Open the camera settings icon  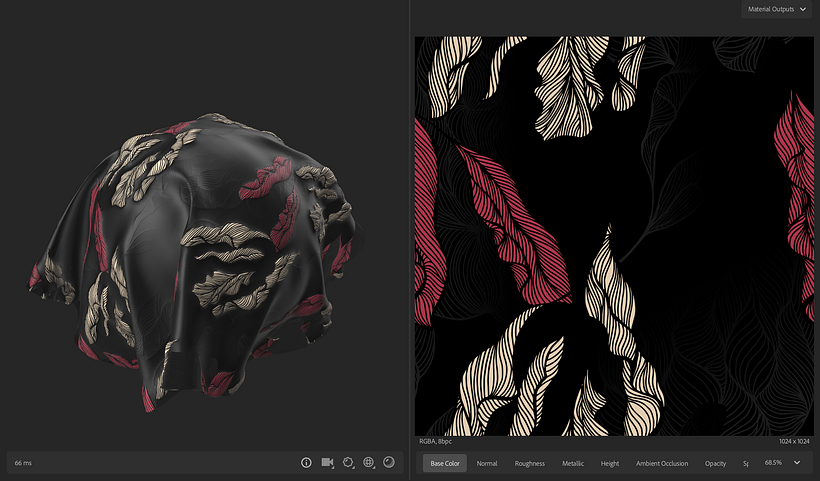[327, 463]
